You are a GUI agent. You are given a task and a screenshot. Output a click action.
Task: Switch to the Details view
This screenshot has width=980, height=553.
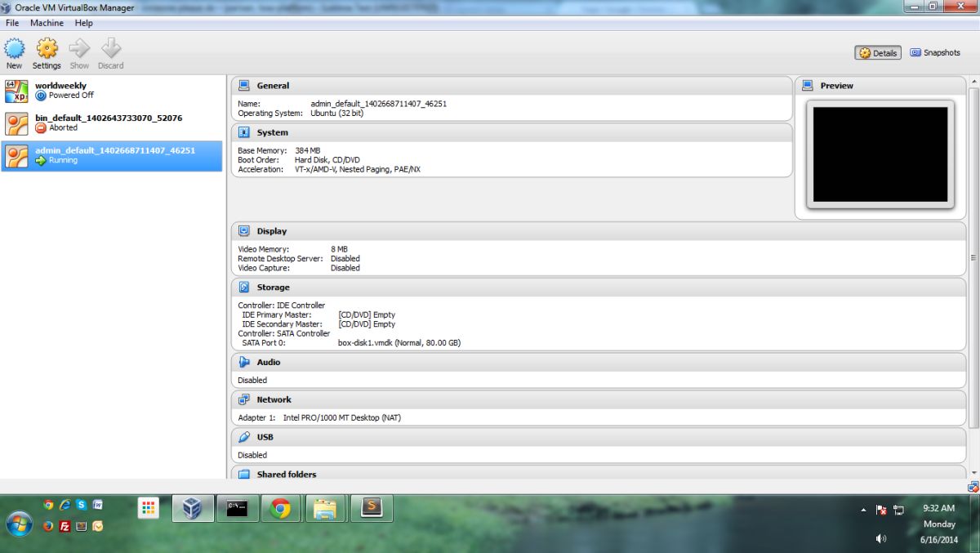point(878,53)
